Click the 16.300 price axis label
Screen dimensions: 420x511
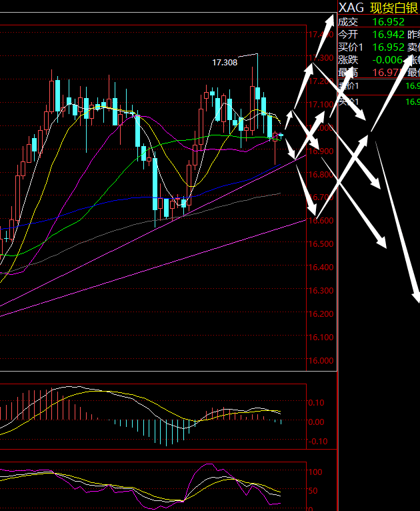point(321,291)
